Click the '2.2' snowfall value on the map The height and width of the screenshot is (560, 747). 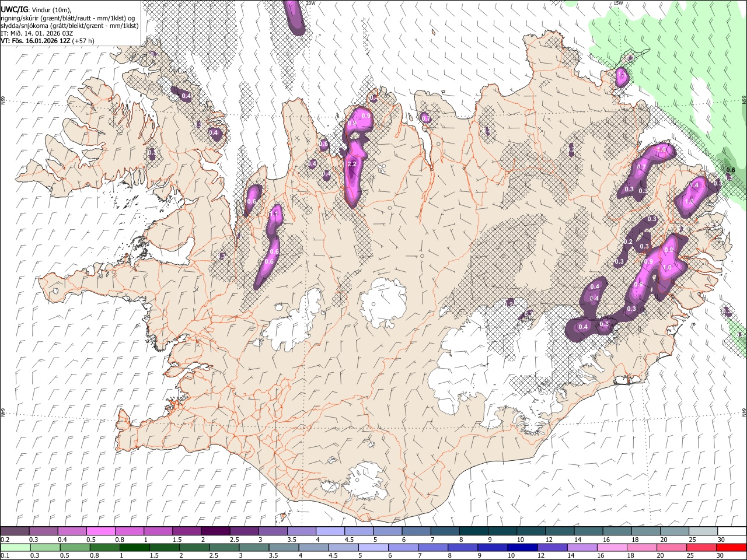[x=352, y=165]
